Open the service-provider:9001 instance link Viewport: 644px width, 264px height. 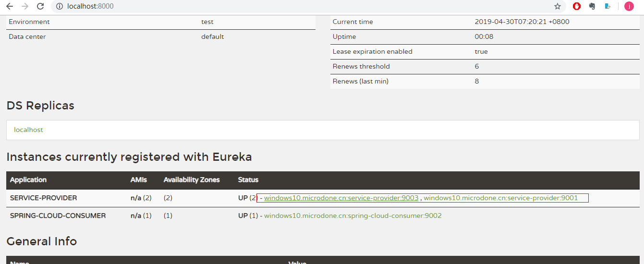[x=500, y=198]
